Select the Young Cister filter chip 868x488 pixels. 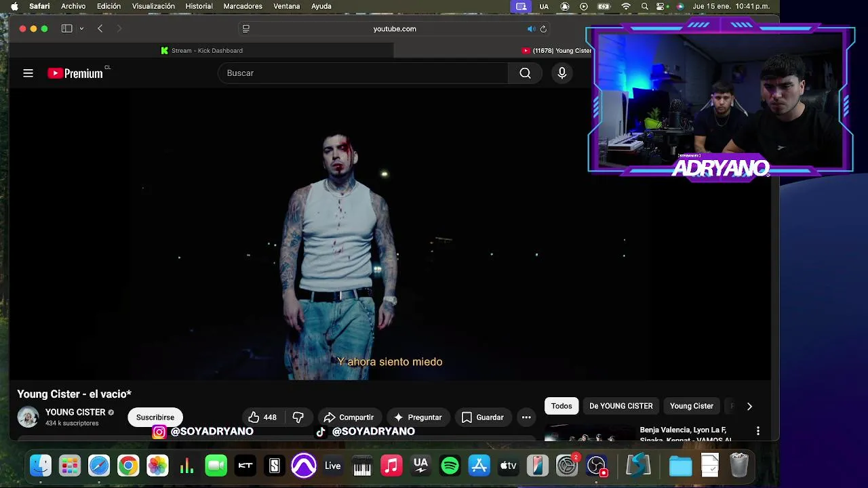click(692, 406)
